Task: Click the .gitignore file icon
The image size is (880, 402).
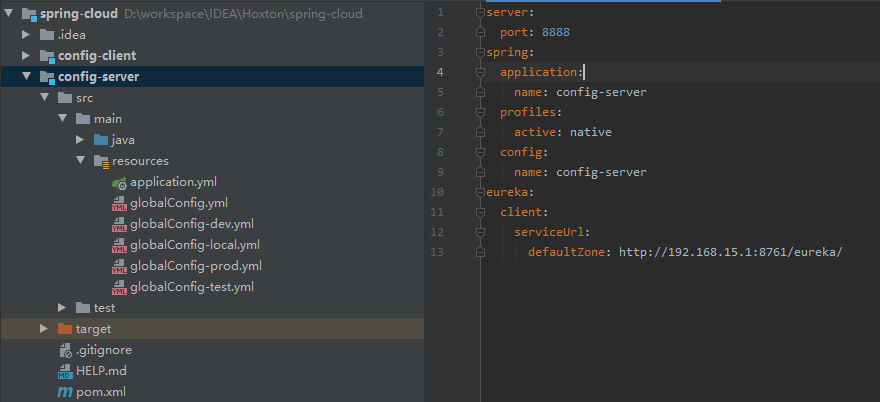Action: pyautogui.click(x=65, y=350)
